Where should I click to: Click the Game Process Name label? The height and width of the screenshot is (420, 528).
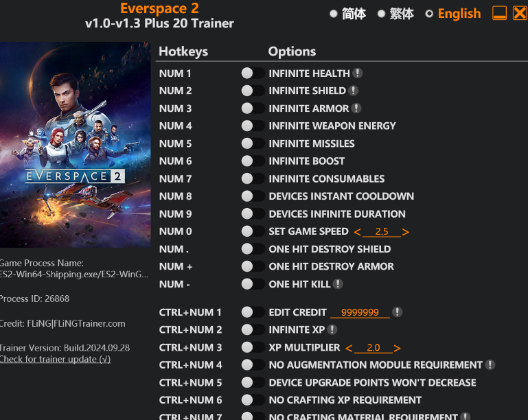pos(42,263)
